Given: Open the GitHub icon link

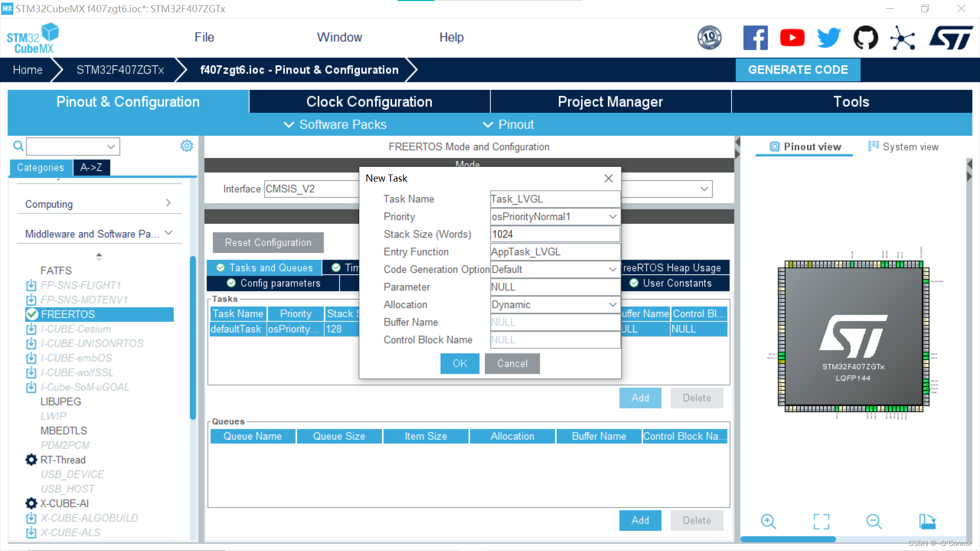Looking at the screenshot, I should (x=866, y=38).
